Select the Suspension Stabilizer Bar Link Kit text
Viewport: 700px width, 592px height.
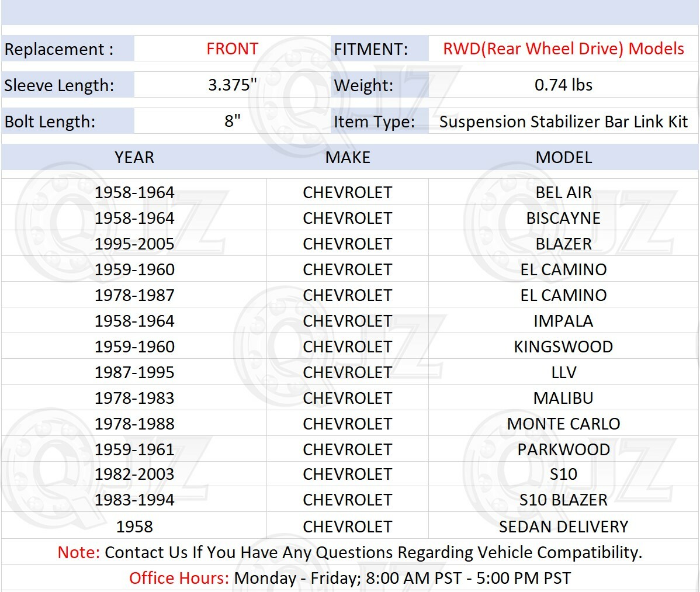pos(563,122)
